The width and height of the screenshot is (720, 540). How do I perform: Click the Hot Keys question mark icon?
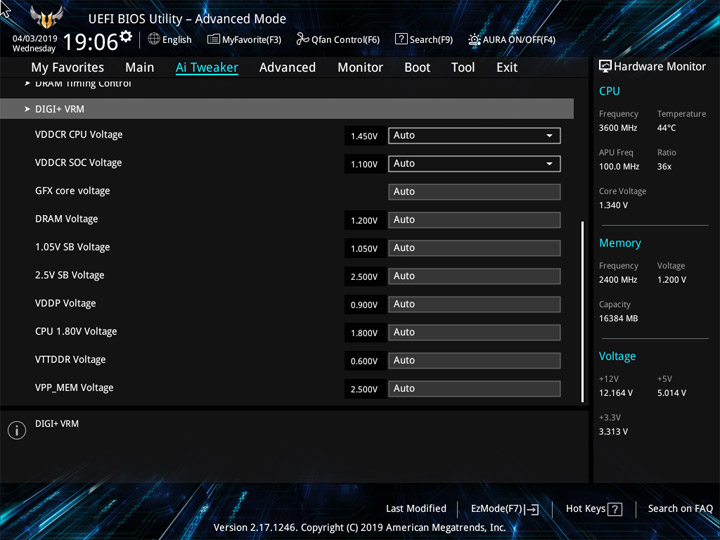615,509
